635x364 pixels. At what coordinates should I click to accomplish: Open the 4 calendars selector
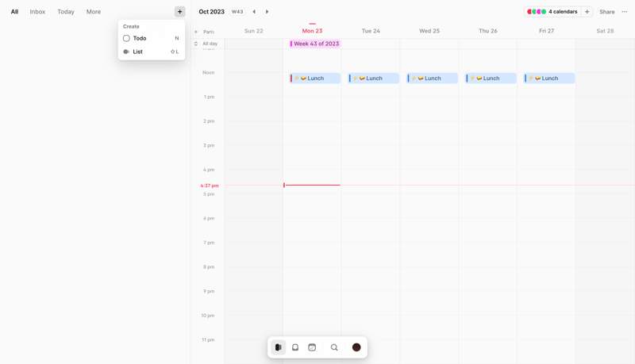[552, 12]
